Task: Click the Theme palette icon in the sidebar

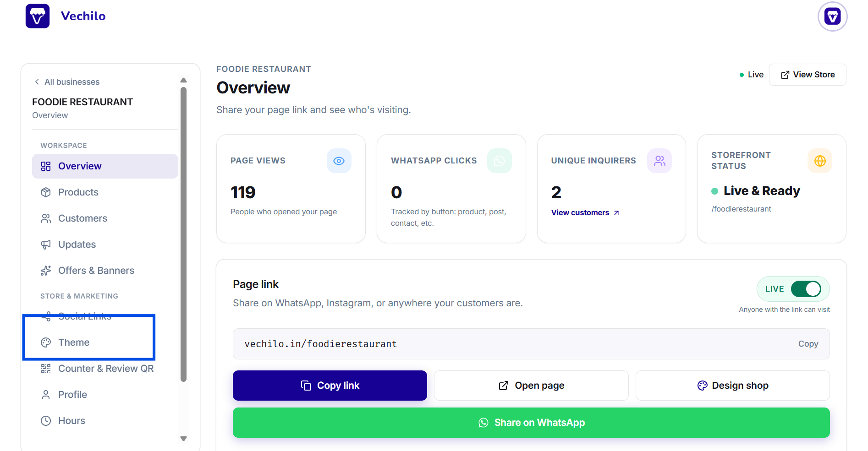Action: click(x=46, y=342)
